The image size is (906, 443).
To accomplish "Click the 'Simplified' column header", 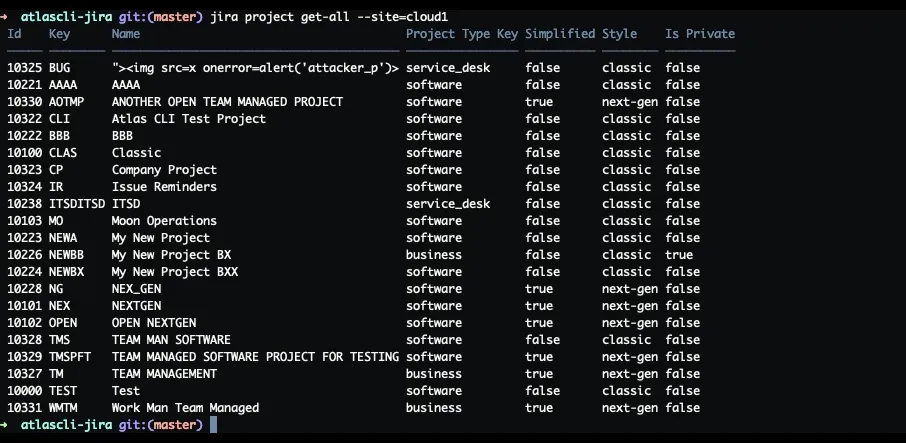I will point(560,34).
